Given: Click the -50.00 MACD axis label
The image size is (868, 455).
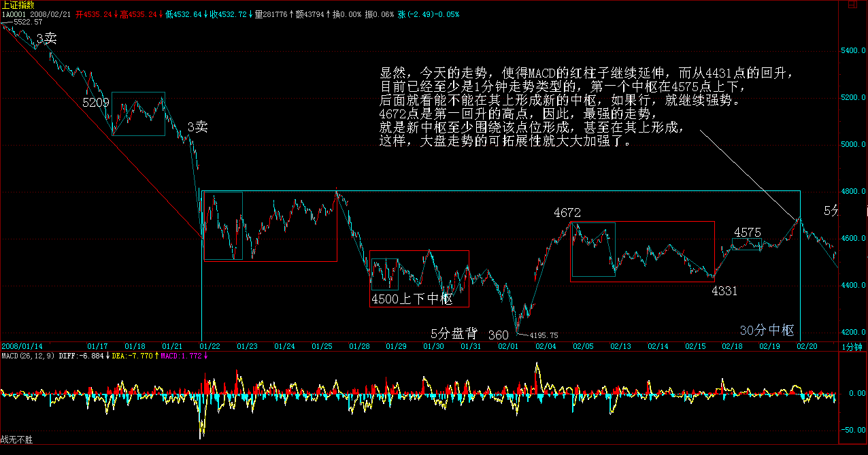Looking at the screenshot, I should 850,430.
